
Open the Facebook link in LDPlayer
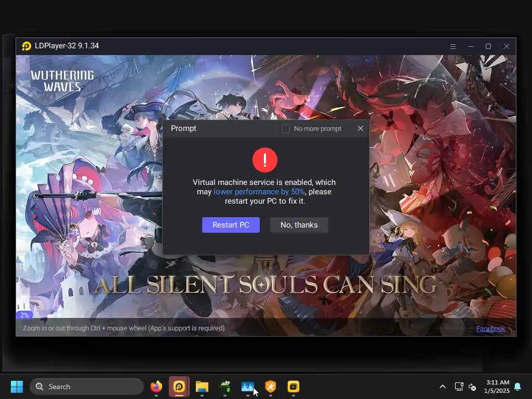(490, 328)
